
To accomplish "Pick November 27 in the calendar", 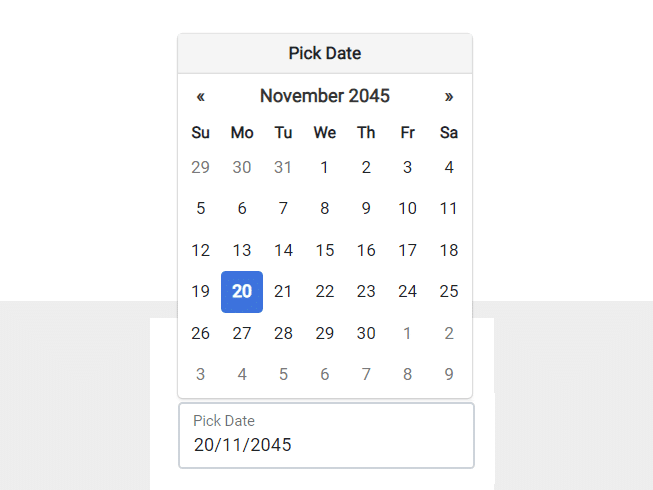I will (x=242, y=333).
